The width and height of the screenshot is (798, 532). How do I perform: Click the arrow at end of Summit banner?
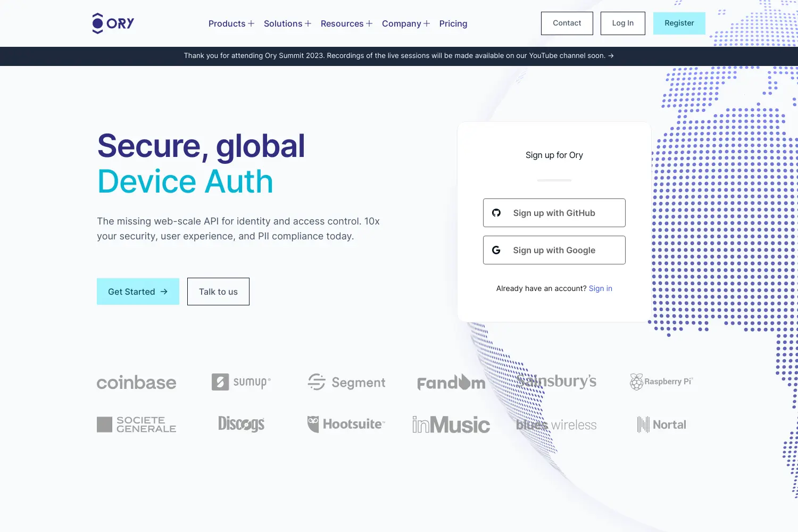(x=611, y=55)
